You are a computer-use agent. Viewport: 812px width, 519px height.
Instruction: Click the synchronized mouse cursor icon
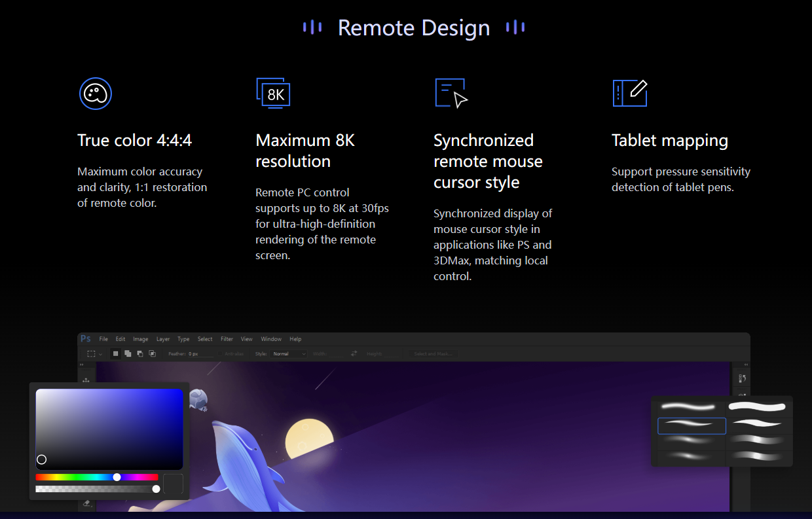click(x=451, y=93)
